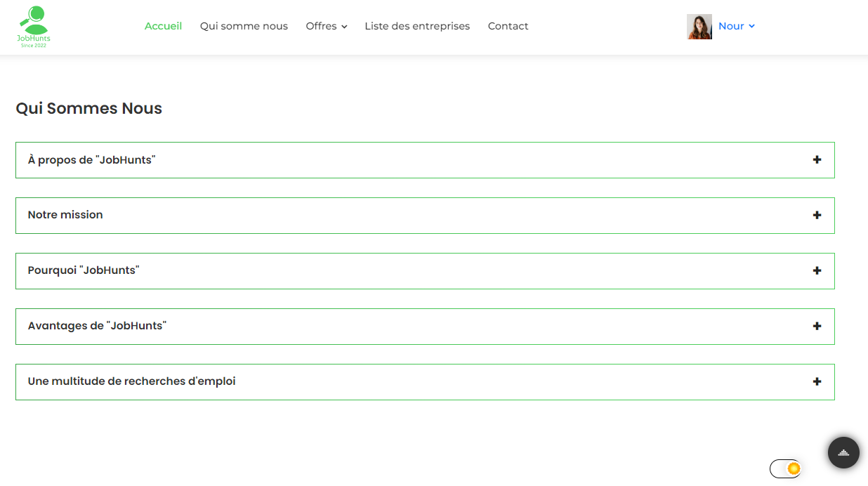Select Qui somme nous in the navbar
This screenshot has width=868, height=486.
244,26
